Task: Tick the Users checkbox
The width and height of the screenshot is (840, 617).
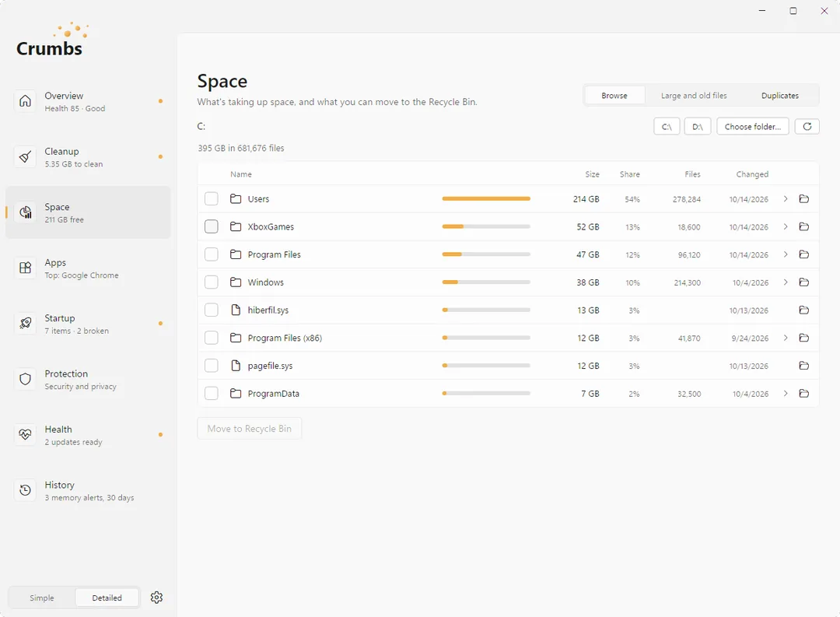Action: [x=212, y=199]
